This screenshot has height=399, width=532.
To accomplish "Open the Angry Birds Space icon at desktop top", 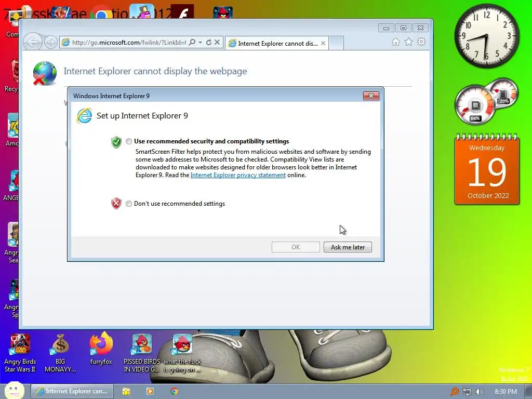I will pos(222,12).
